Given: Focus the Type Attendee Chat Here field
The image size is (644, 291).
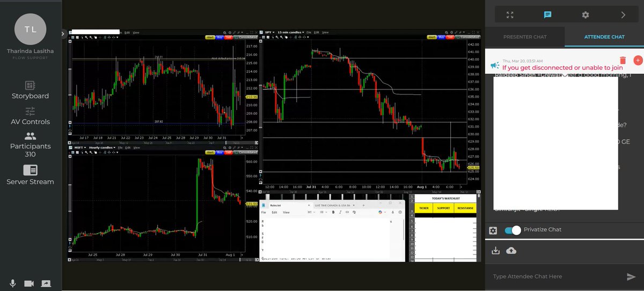Looking at the screenshot, I should pos(555,276).
